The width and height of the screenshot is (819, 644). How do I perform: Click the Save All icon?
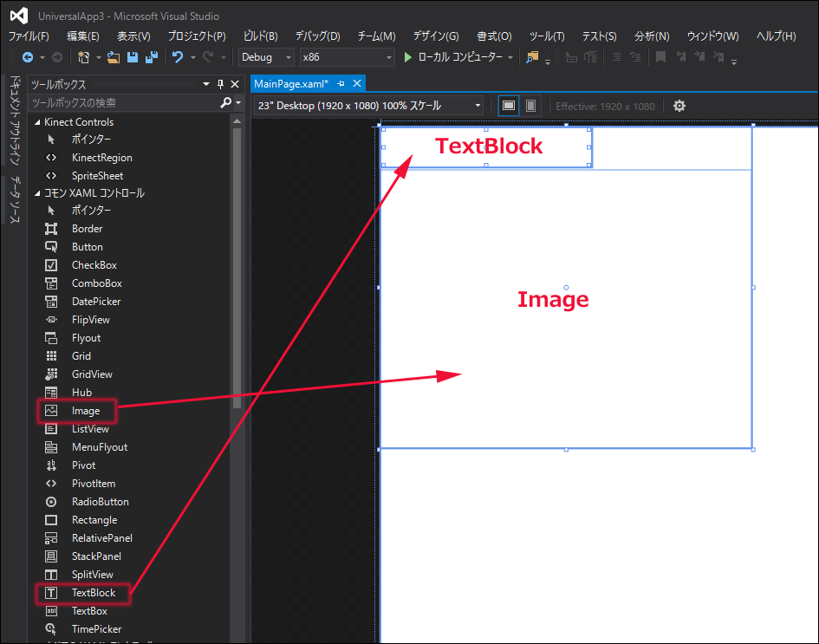click(x=152, y=57)
